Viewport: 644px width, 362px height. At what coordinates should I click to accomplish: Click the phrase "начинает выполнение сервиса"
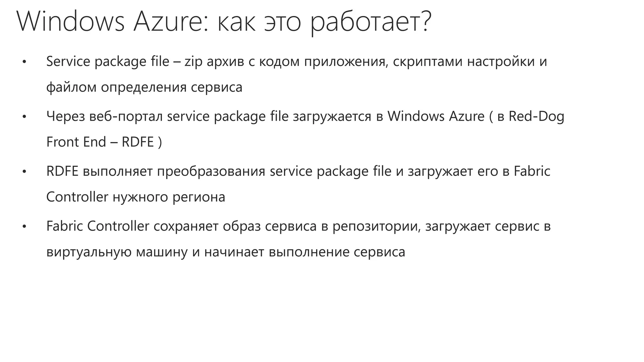[304, 252]
